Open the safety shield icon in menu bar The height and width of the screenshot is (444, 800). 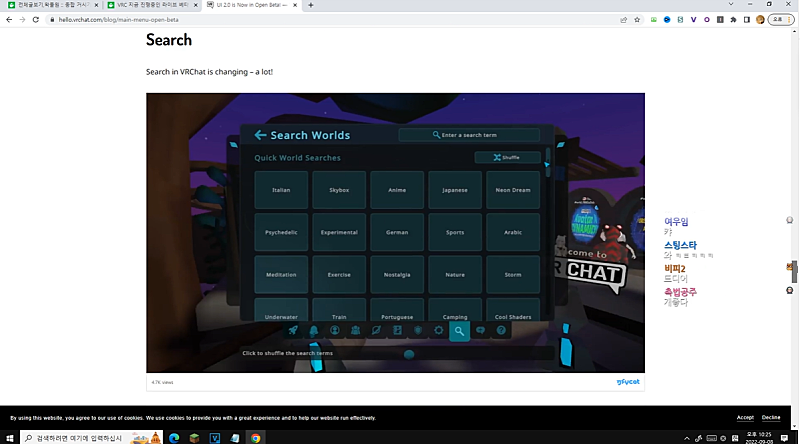(x=418, y=331)
